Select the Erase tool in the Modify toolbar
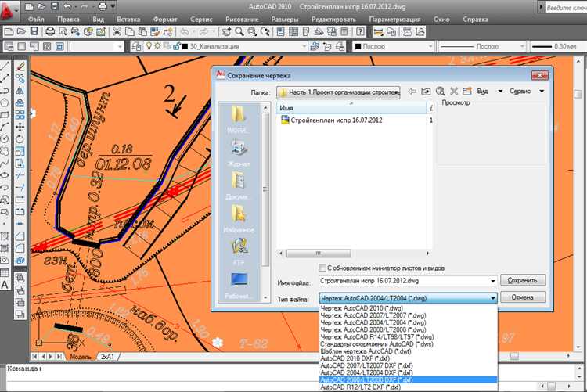 click(x=20, y=67)
